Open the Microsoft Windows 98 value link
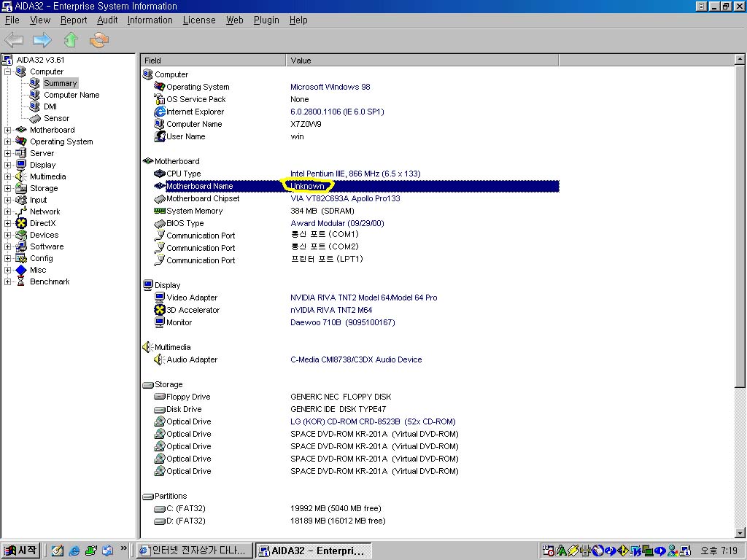 coord(330,87)
